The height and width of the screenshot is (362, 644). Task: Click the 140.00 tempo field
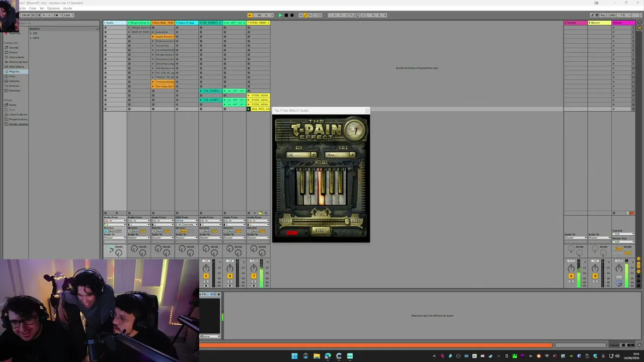[x=26, y=15]
